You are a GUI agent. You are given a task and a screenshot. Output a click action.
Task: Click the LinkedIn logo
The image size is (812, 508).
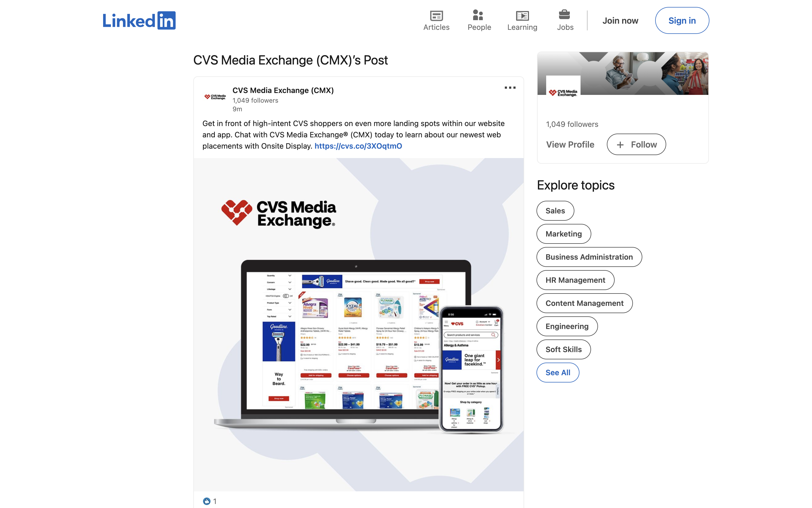click(x=139, y=20)
